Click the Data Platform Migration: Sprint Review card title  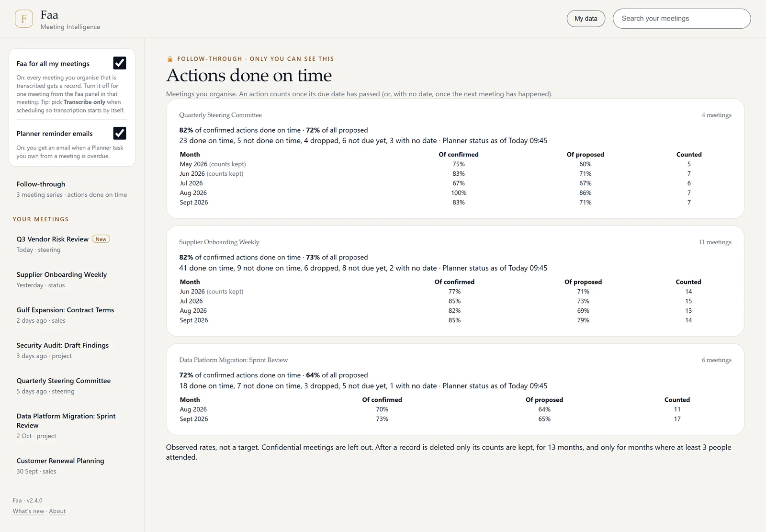pos(234,360)
